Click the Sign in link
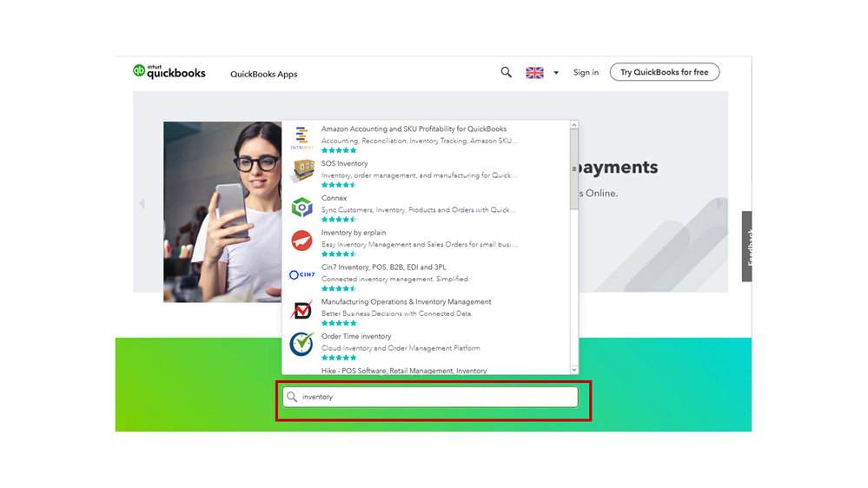 (586, 72)
